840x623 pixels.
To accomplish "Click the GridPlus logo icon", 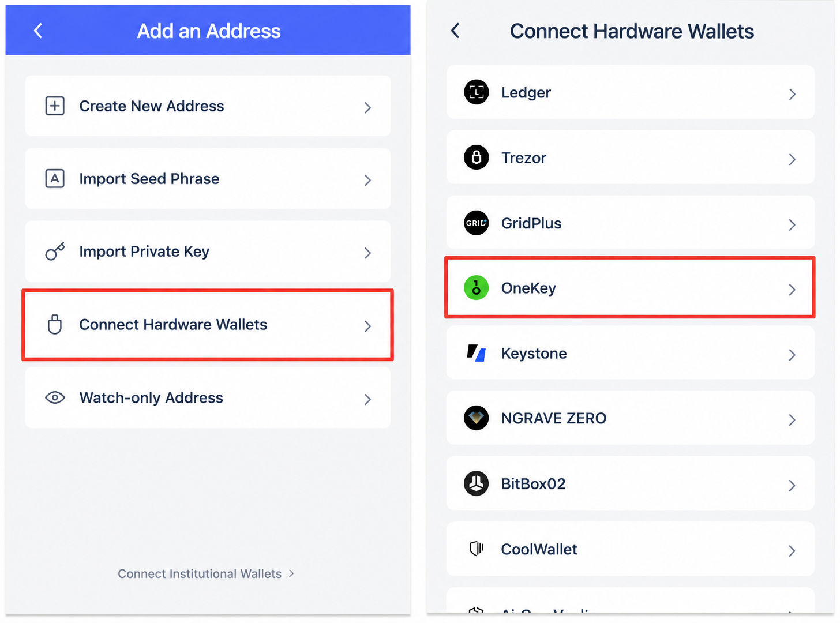I will (477, 223).
